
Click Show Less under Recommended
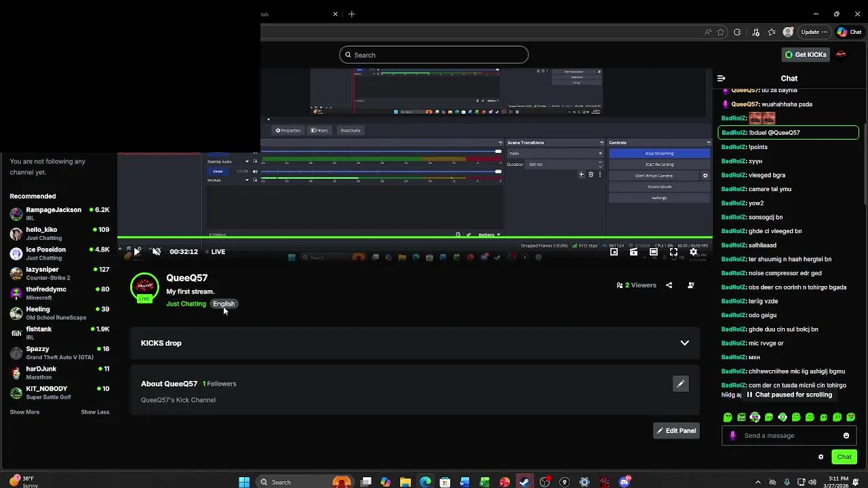click(x=95, y=412)
